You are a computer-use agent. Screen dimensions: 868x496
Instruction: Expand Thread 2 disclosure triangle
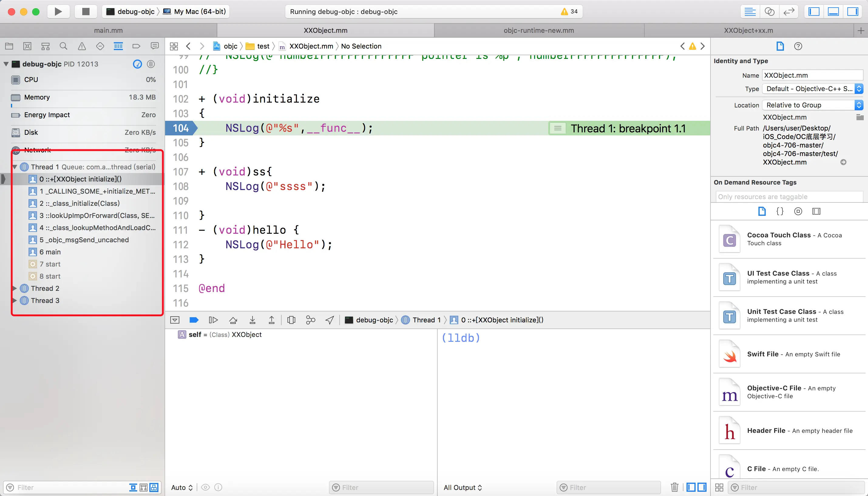(15, 289)
